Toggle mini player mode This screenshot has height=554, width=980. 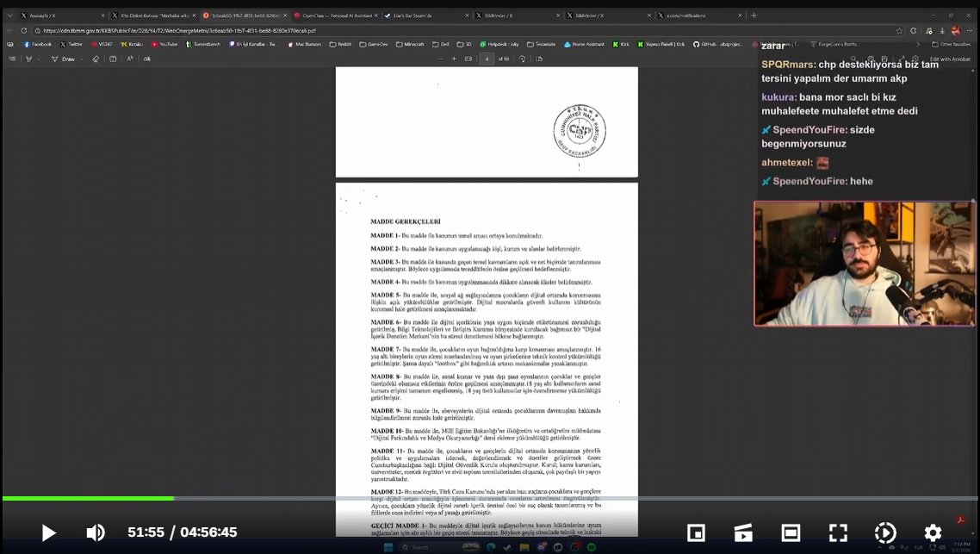696,532
